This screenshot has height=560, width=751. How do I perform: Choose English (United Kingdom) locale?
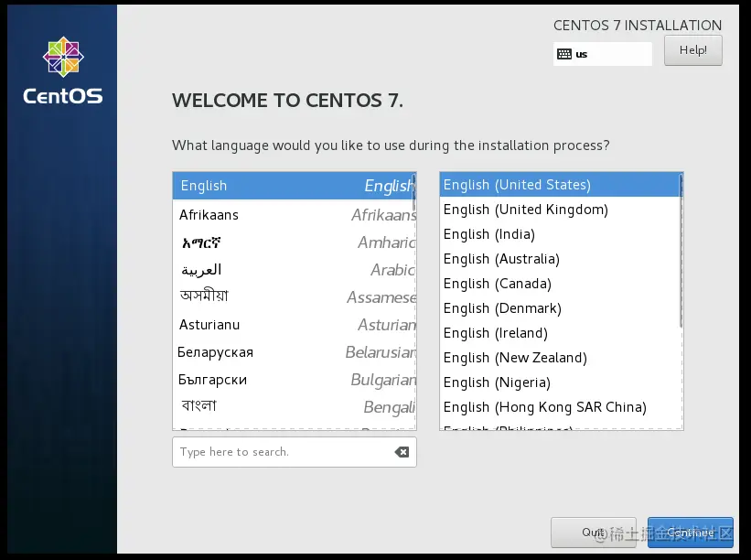point(560,210)
